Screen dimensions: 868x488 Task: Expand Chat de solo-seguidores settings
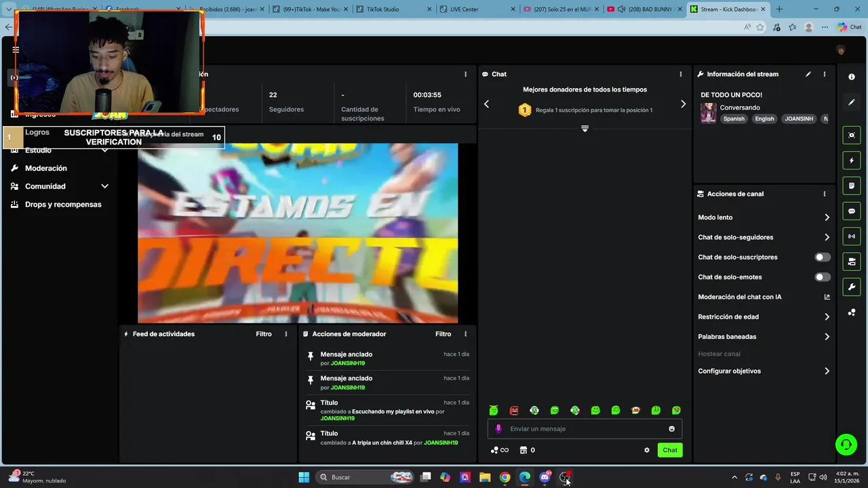click(764, 237)
